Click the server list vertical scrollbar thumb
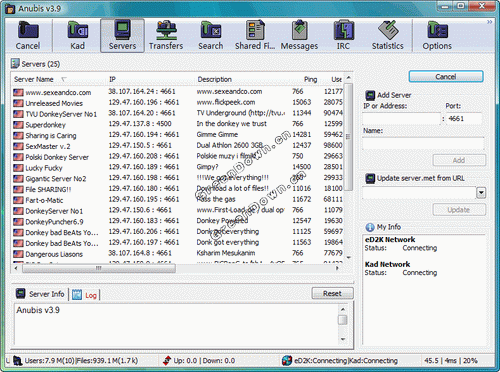Screen dimensions: 500x372 pos(348,137)
